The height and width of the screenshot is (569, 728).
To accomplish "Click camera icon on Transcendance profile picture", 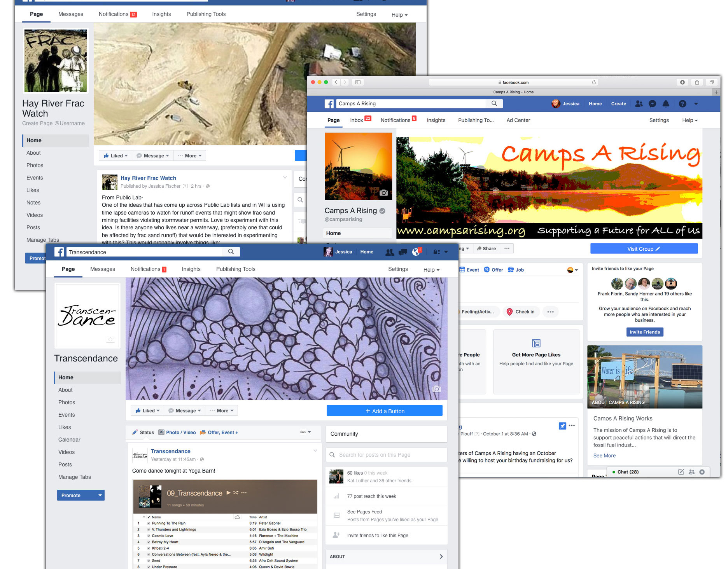I will pyautogui.click(x=110, y=339).
